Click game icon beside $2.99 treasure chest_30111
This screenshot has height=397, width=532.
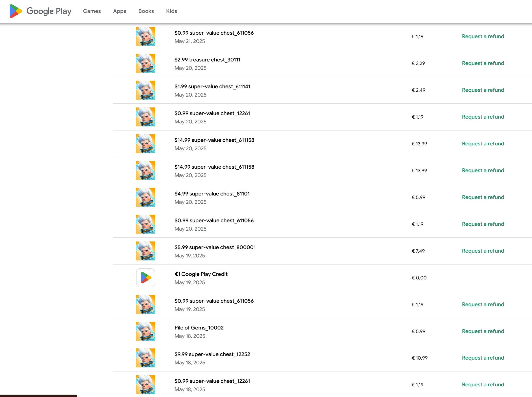[x=146, y=63]
